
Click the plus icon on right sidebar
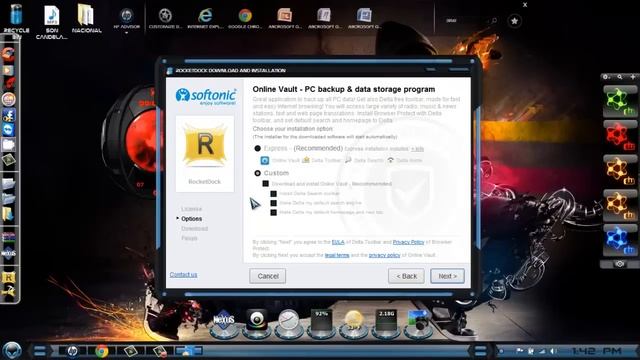point(633,77)
